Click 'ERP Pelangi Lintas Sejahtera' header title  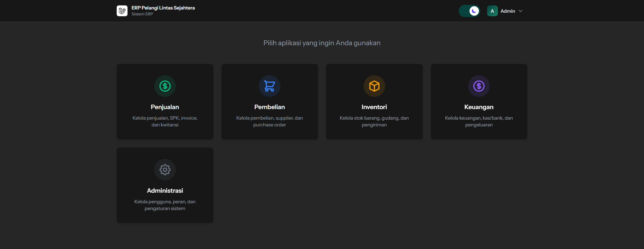[x=163, y=8]
